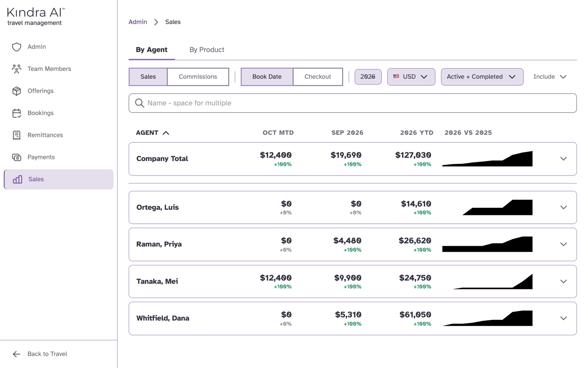Click the 2026 YTD column header

[x=417, y=133]
